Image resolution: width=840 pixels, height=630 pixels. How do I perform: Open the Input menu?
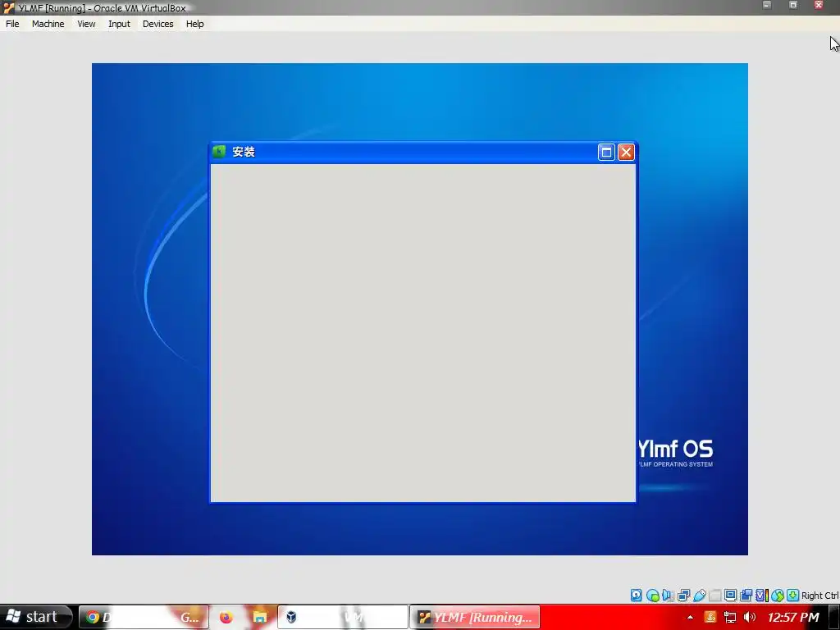click(x=119, y=24)
